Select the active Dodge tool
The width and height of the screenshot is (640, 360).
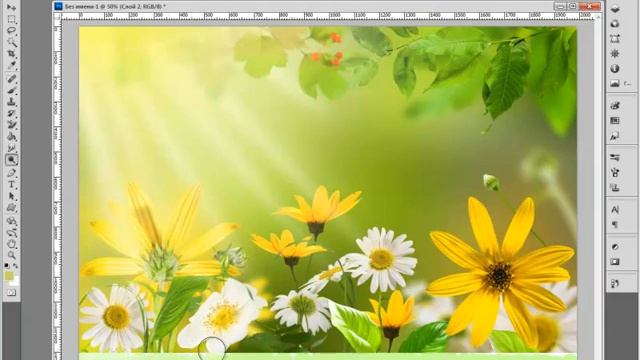click(11, 160)
